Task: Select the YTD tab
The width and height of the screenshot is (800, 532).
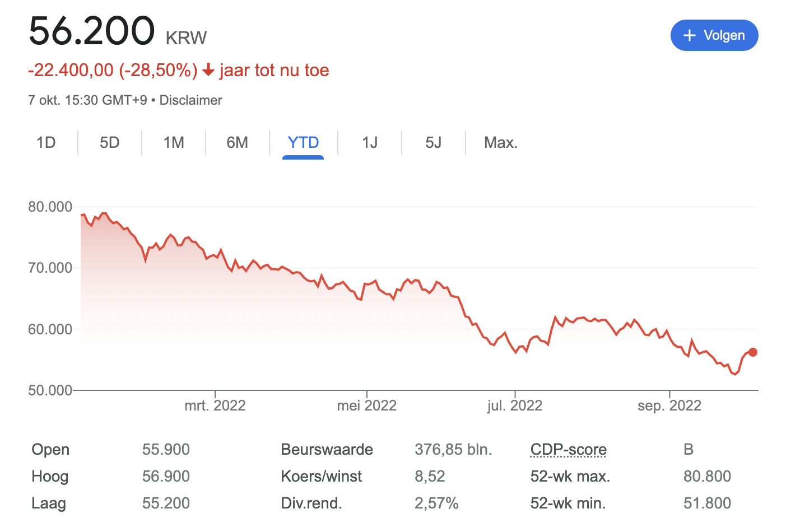Action: [303, 143]
